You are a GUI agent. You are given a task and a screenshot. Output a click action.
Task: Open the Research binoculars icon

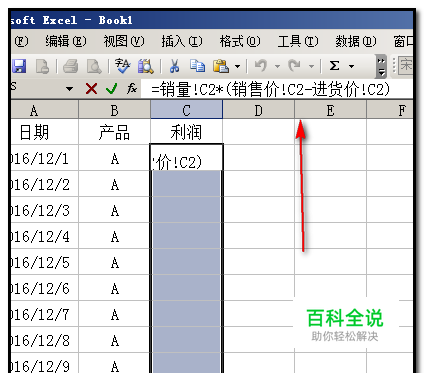pos(146,66)
